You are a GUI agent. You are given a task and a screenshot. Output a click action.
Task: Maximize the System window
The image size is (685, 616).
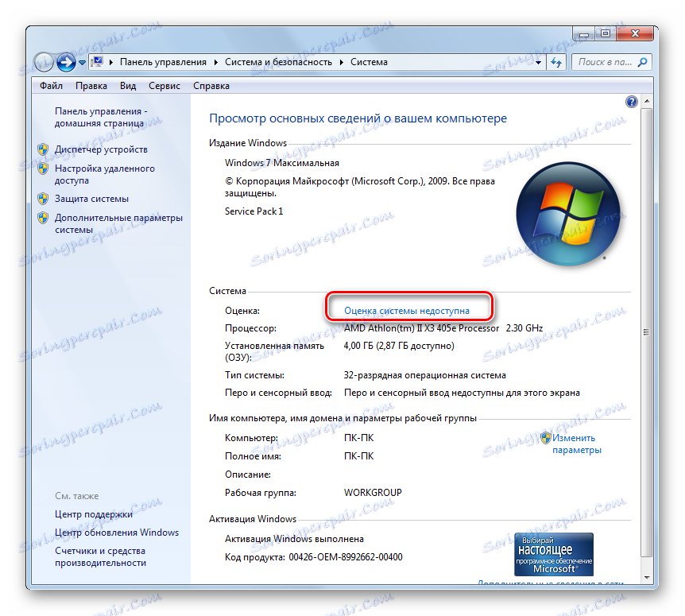(605, 33)
